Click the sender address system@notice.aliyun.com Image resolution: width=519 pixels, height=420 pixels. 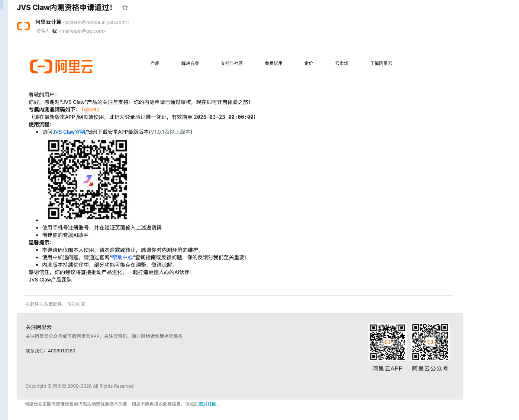pos(96,22)
